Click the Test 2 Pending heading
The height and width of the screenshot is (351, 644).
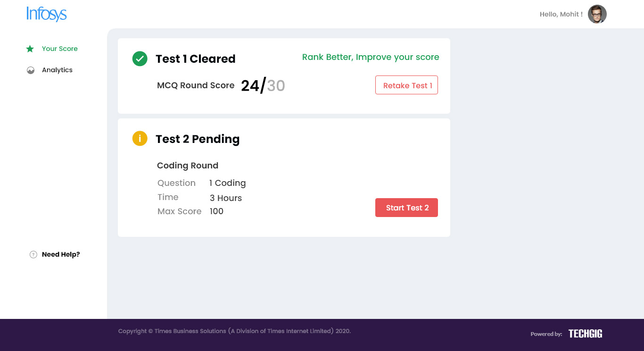[x=198, y=139]
